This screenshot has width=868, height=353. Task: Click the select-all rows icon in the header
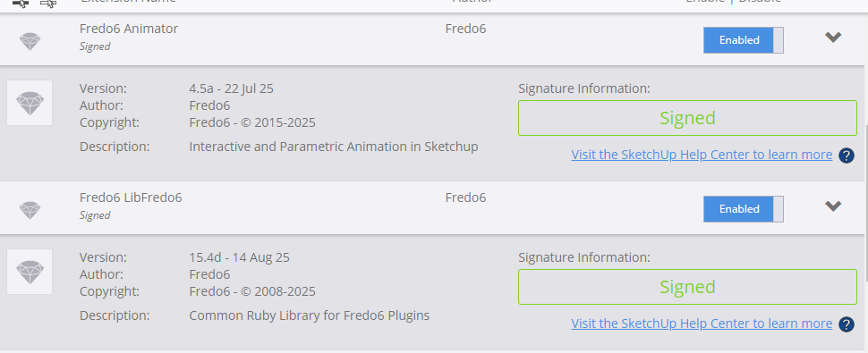pyautogui.click(x=20, y=4)
